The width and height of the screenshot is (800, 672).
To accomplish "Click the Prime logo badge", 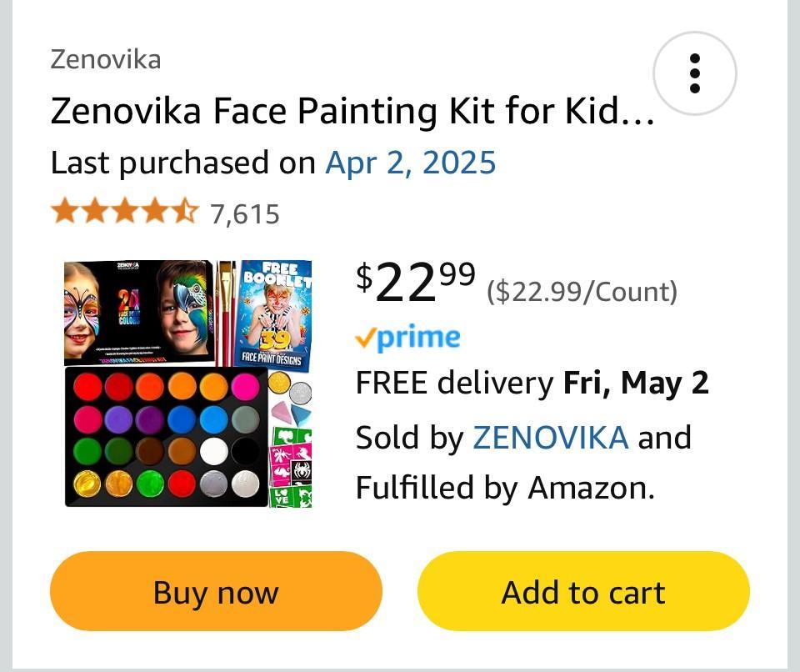I will point(407,338).
